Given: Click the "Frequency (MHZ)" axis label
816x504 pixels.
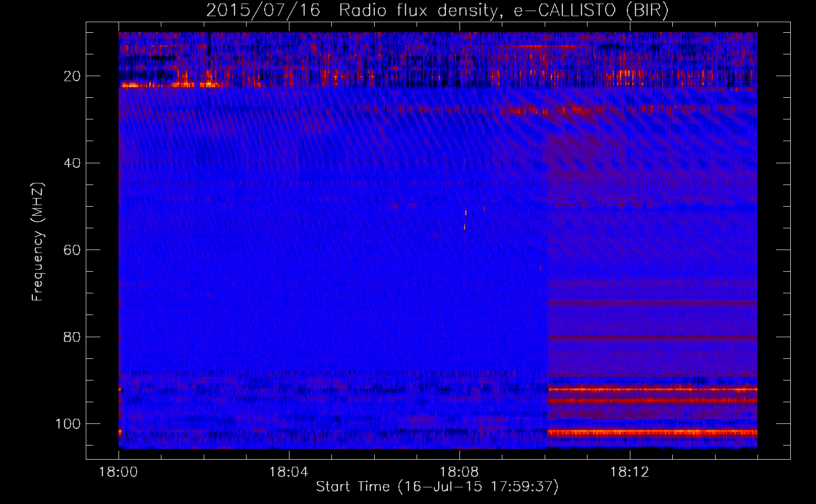Looking at the screenshot, I should point(38,241).
